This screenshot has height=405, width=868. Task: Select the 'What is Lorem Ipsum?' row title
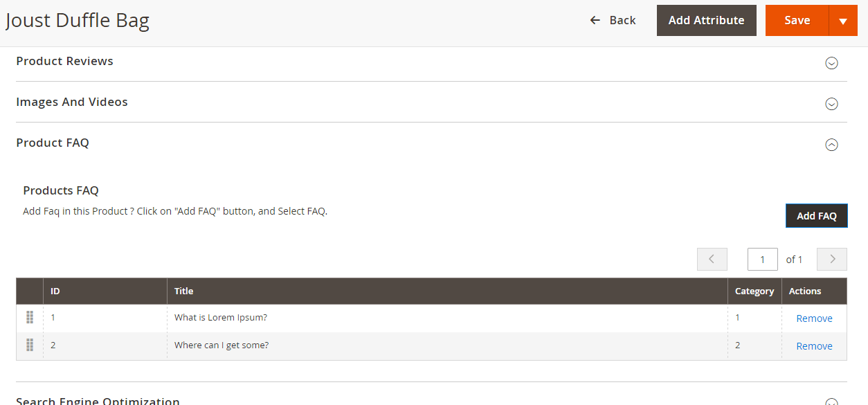click(x=221, y=318)
